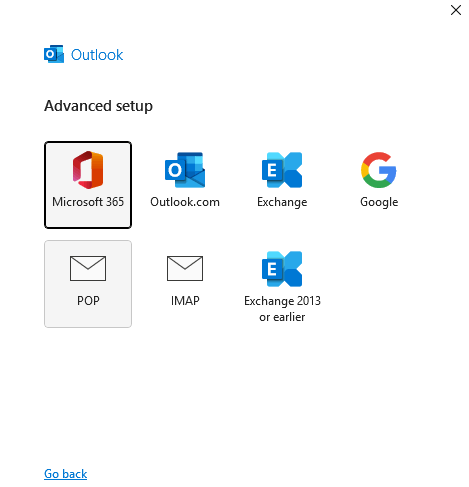Screen dimensions: 469x487
Task: Select the POP account type
Action: tap(88, 284)
